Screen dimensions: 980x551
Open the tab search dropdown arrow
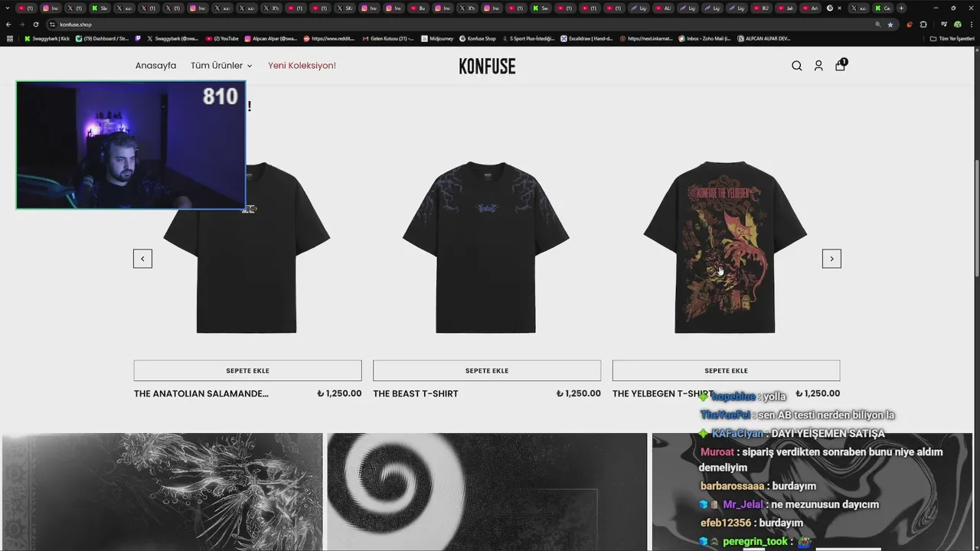click(x=8, y=8)
